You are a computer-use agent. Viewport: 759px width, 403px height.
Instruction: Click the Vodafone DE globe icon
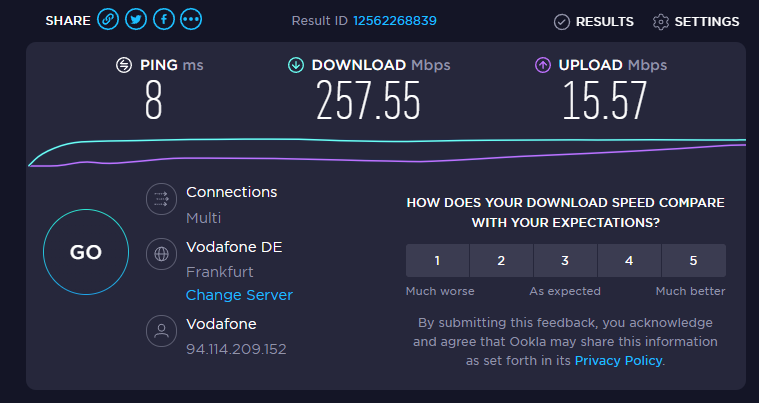(160, 254)
